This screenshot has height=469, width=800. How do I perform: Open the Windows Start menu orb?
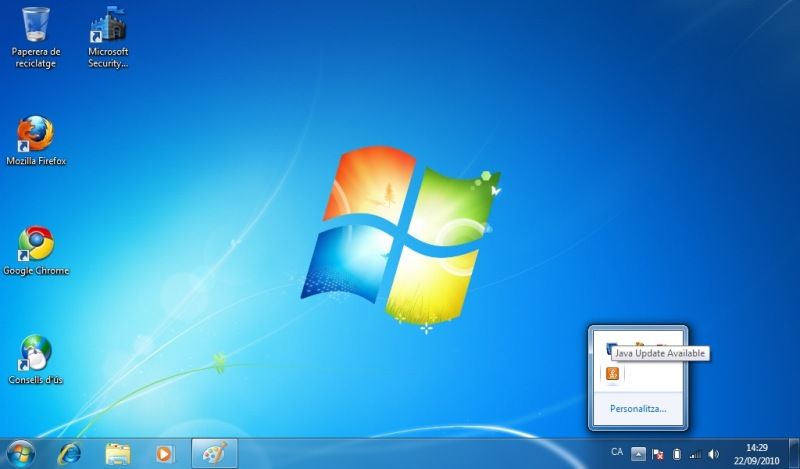tap(21, 454)
